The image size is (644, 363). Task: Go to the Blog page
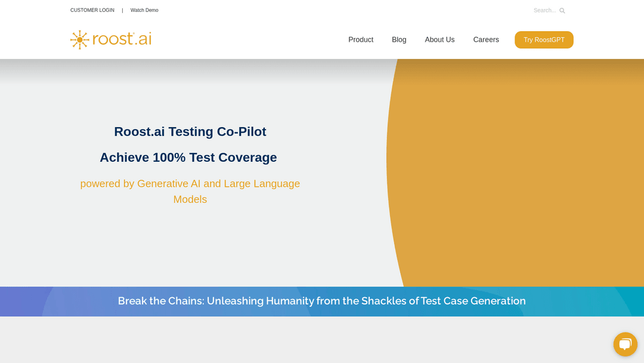click(x=399, y=39)
